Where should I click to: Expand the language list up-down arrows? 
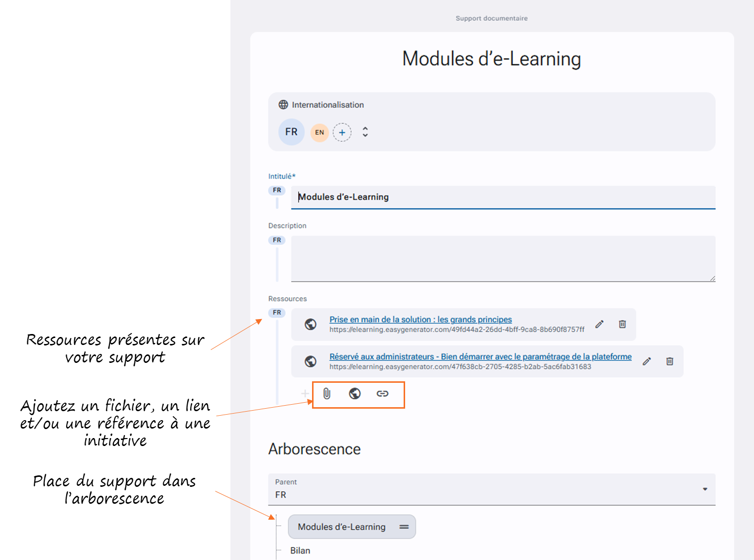[365, 132]
